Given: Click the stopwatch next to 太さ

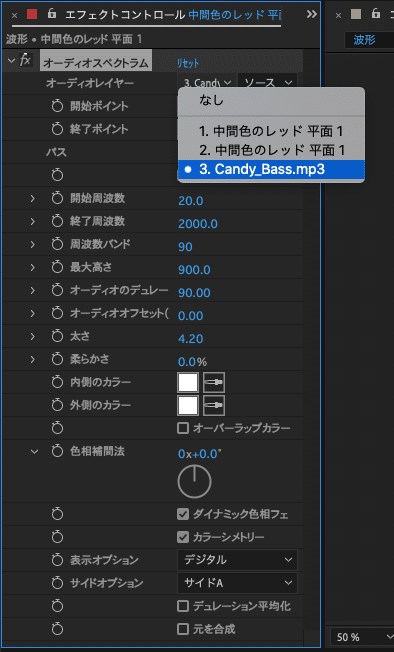Looking at the screenshot, I should 57,336.
